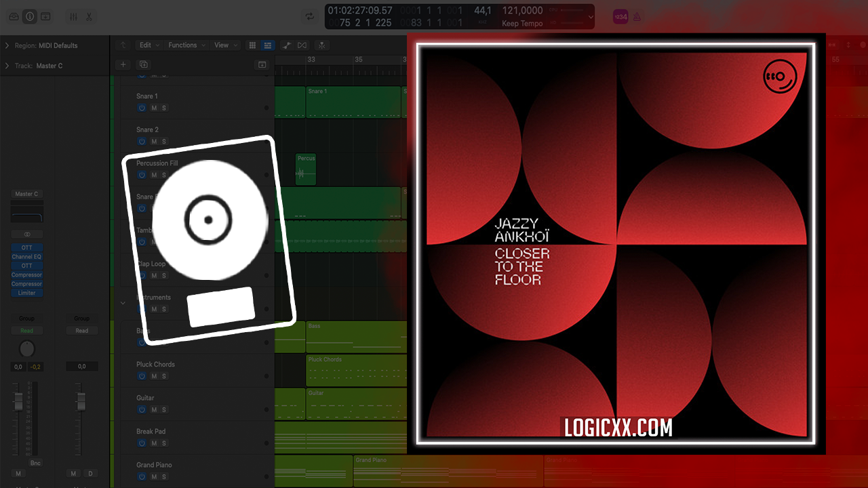This screenshot has width=868, height=488.
Task: Mute the Master C channel strip
Action: point(18,473)
